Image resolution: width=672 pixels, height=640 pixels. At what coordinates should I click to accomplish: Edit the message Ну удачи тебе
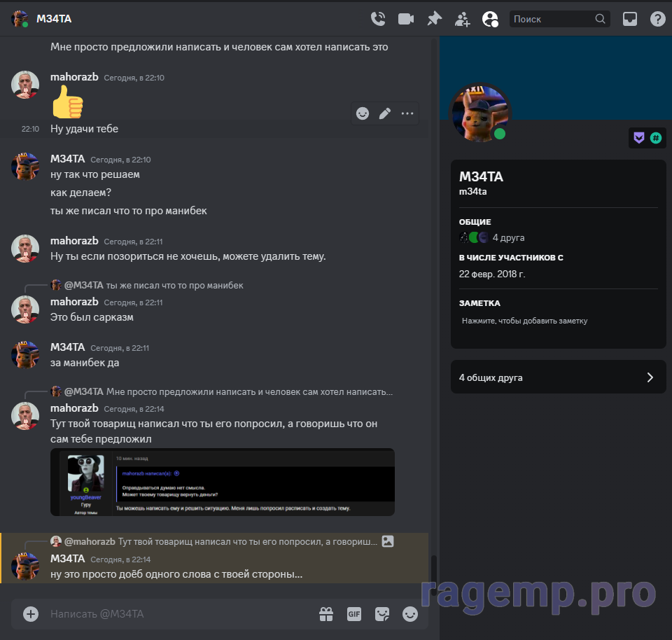pyautogui.click(x=385, y=113)
